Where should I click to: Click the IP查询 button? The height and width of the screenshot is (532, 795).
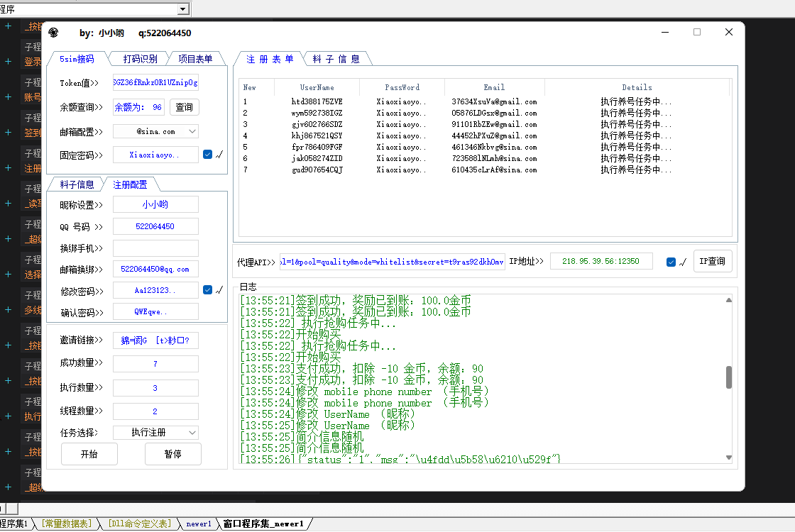[x=712, y=261]
